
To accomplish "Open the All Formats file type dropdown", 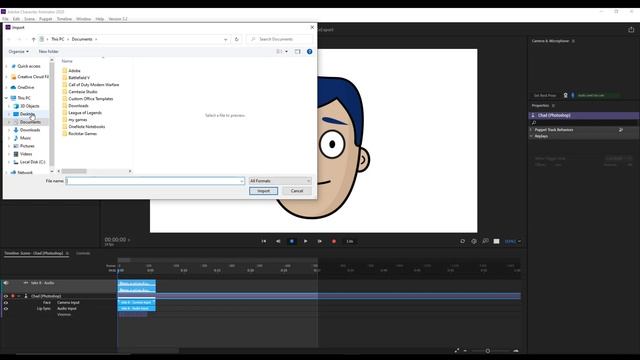I will pos(280,181).
